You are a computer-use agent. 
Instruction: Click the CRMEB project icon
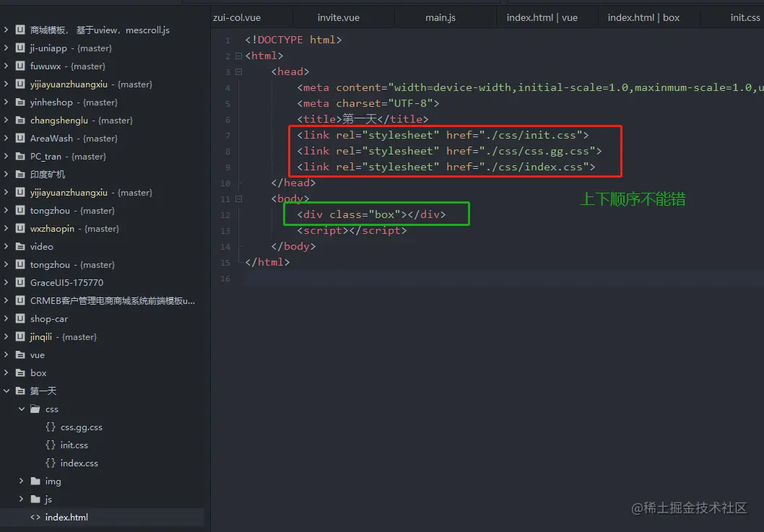pyautogui.click(x=20, y=300)
